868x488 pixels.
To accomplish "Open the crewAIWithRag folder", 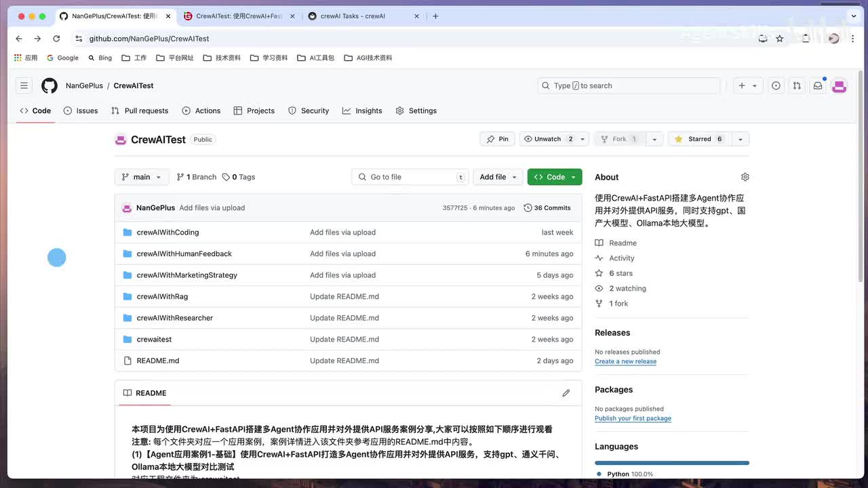I will (x=162, y=297).
